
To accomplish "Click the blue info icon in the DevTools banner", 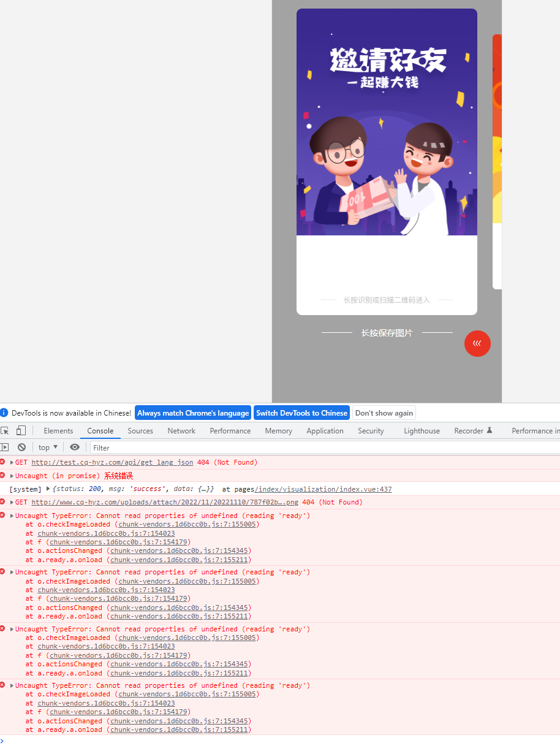I will pos(4,413).
